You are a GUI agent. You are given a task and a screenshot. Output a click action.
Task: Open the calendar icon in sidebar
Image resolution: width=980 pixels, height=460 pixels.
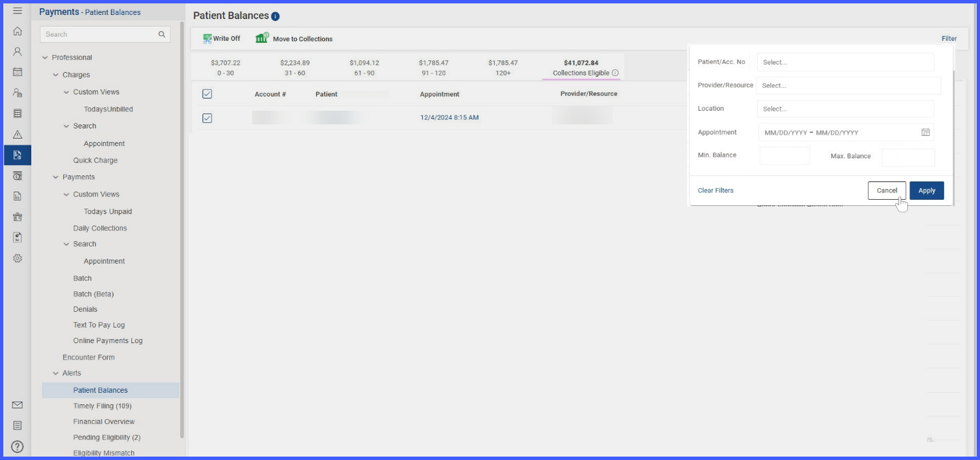click(18, 72)
